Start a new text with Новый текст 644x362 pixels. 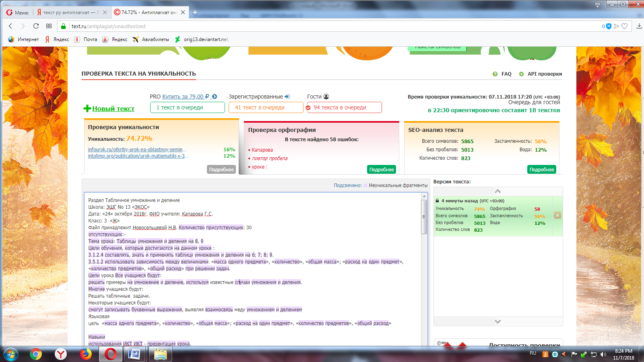coord(114,109)
